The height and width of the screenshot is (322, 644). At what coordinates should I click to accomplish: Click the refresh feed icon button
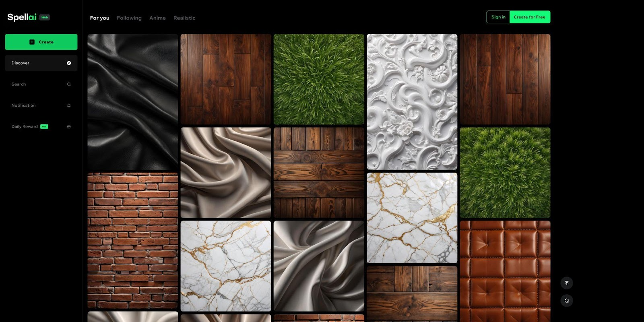point(566,301)
